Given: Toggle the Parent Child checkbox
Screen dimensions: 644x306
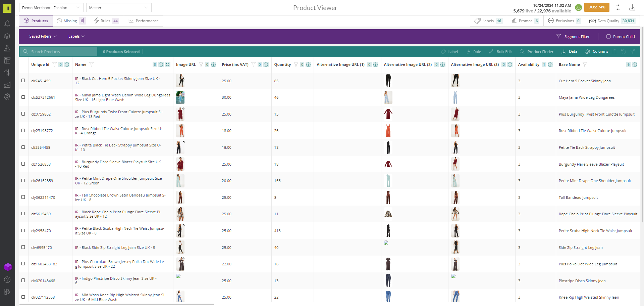Looking at the screenshot, I should [x=608, y=37].
